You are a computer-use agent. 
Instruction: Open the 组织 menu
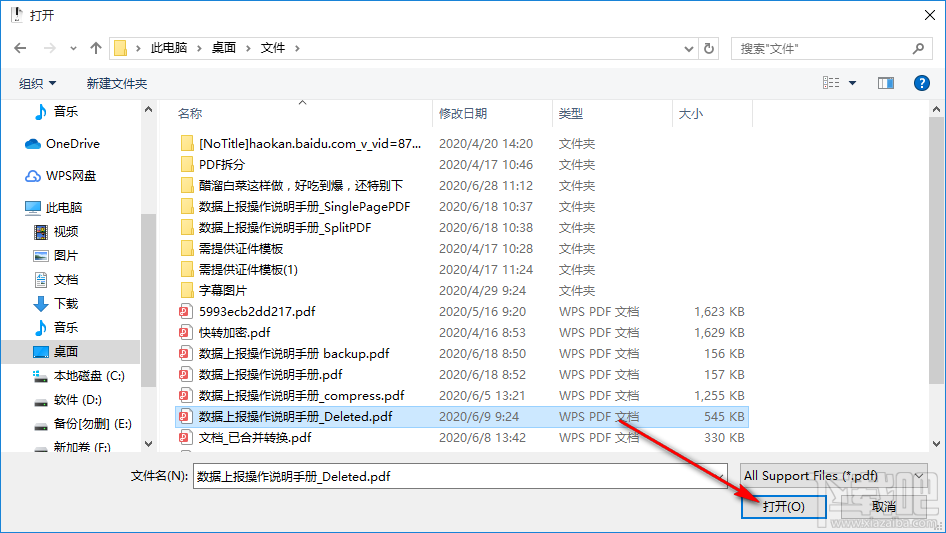37,83
